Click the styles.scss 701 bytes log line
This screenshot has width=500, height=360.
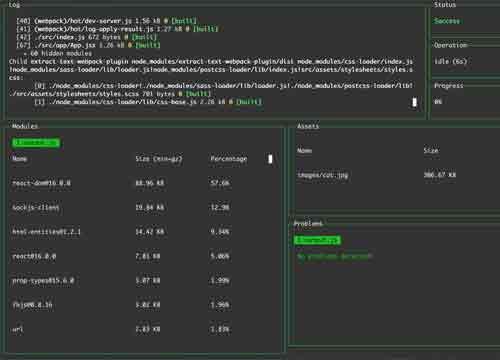point(110,94)
